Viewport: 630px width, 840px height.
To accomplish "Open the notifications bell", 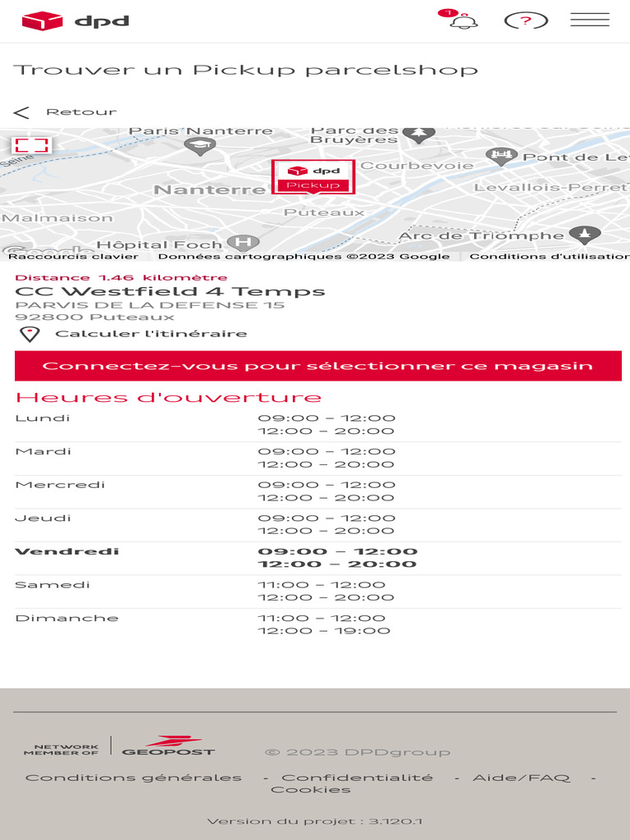I will [463, 21].
